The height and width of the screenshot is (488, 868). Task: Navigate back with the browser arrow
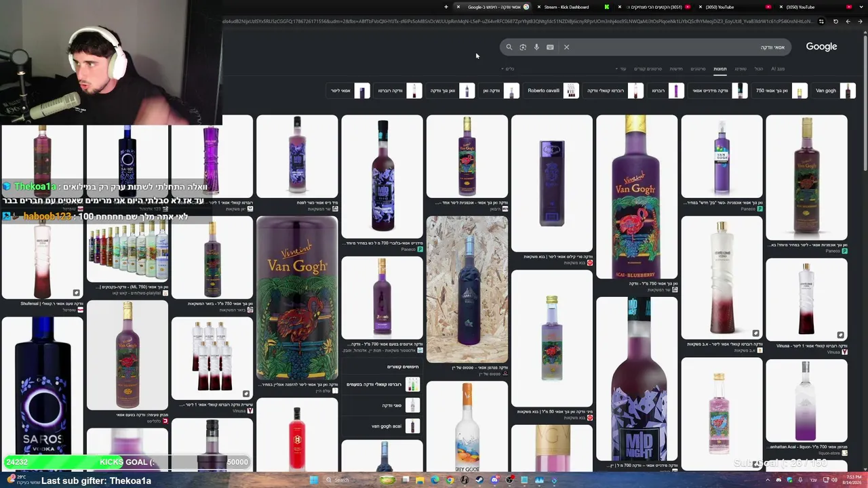[861, 22]
